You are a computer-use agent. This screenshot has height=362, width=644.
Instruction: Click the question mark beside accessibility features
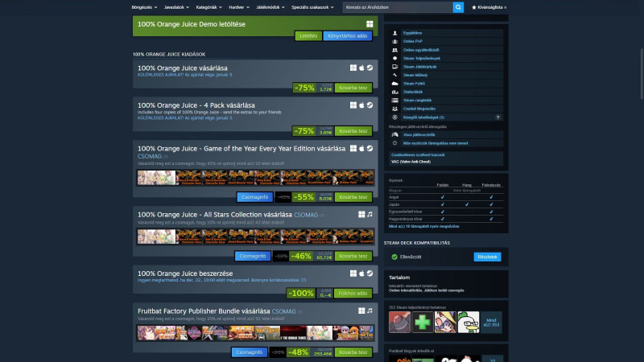point(497,117)
